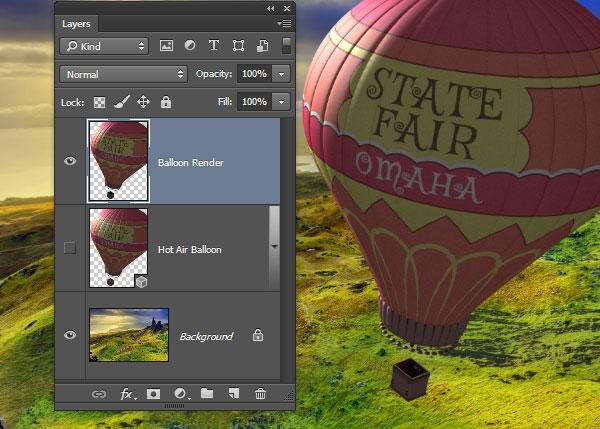Click the Hot Air Balloon layer name
The image size is (600, 429).
point(190,250)
